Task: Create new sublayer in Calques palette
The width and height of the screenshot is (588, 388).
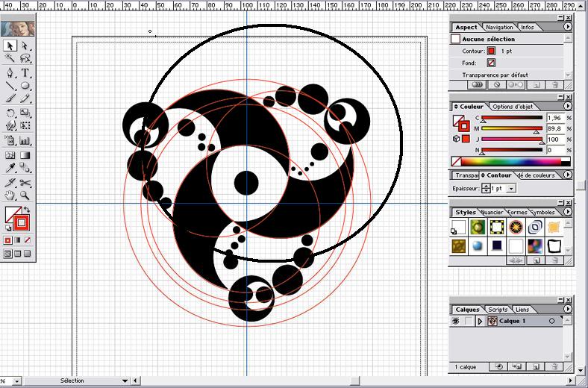Action: tap(518, 366)
